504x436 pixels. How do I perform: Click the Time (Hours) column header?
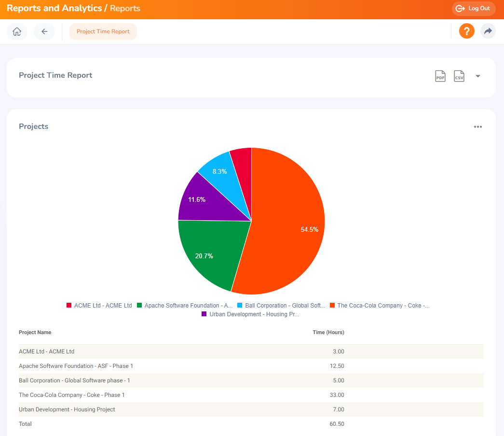[x=328, y=332]
